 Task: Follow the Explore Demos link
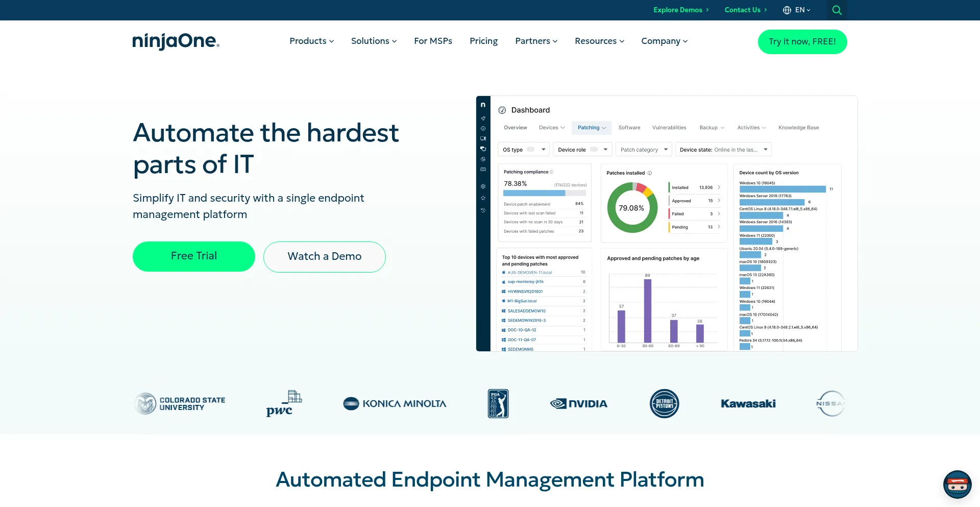pyautogui.click(x=681, y=10)
